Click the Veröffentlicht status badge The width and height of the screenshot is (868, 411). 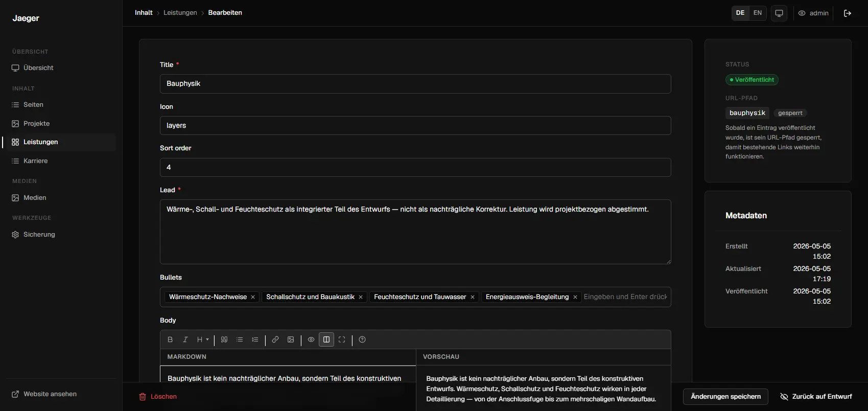coord(752,80)
